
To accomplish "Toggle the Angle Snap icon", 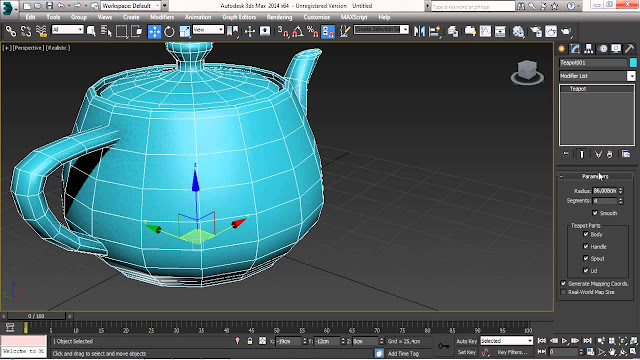I will [x=298, y=31].
